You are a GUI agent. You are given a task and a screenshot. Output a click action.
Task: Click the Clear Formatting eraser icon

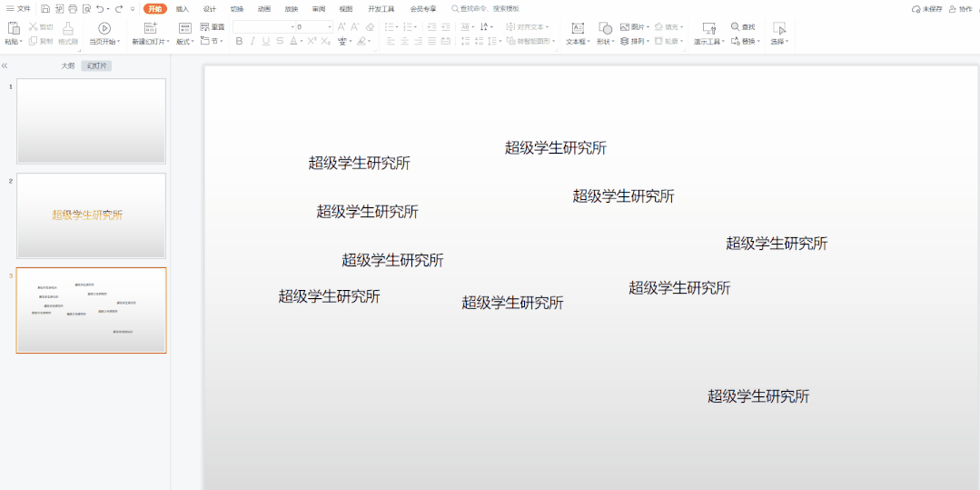(x=370, y=27)
